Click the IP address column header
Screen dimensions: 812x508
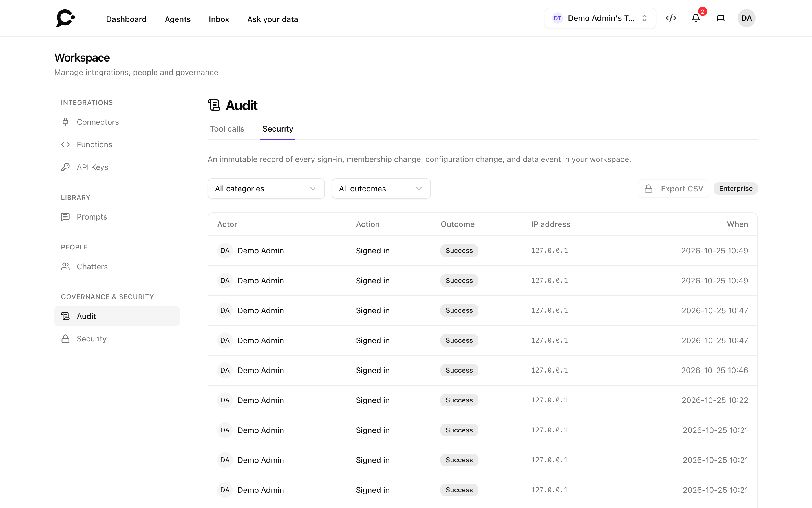551,224
